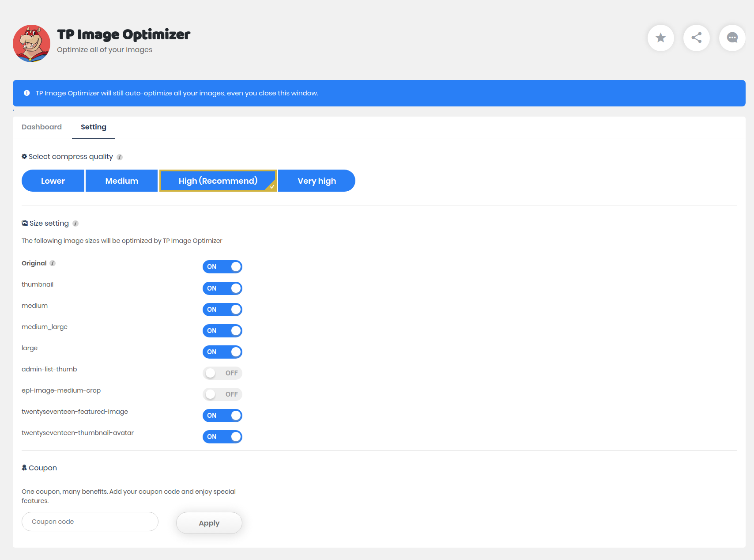Focus the Coupon code input field
Viewport: 754px width, 560px height.
pos(90,522)
